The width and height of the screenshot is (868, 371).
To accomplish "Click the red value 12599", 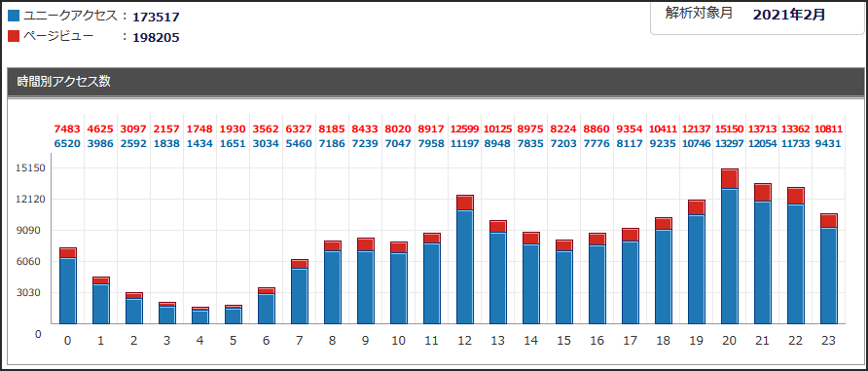I will (x=465, y=129).
